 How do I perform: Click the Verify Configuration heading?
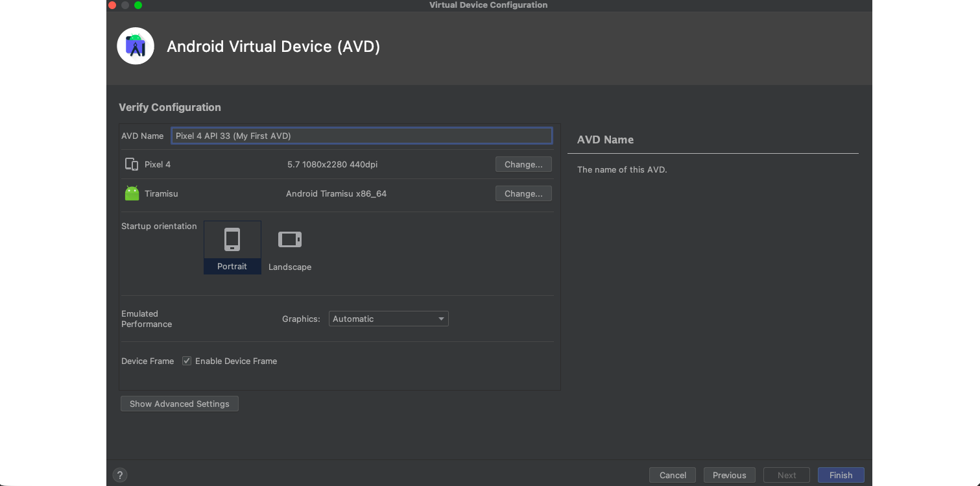point(170,107)
